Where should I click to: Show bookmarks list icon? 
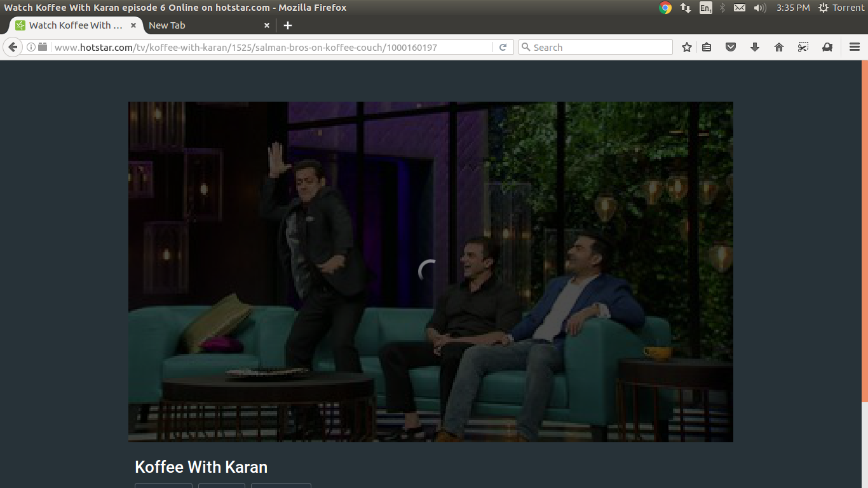[707, 47]
